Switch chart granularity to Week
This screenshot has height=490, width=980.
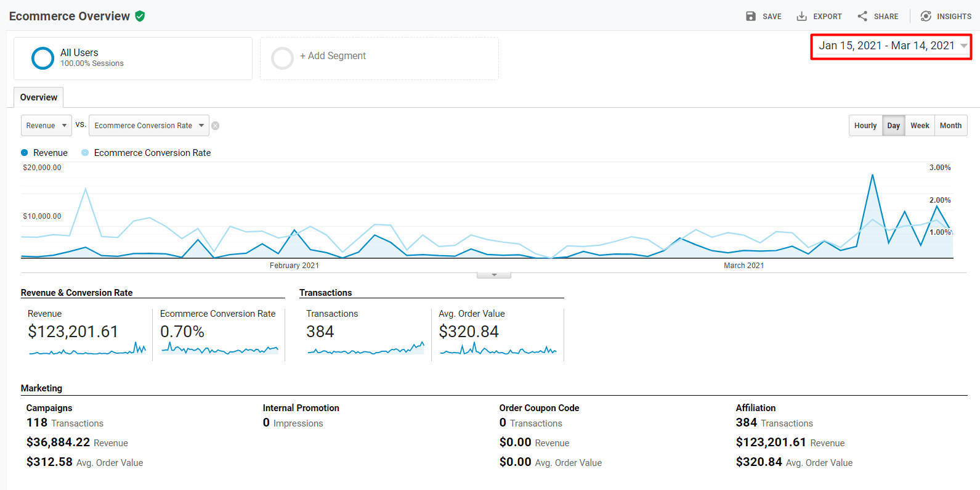[919, 126]
